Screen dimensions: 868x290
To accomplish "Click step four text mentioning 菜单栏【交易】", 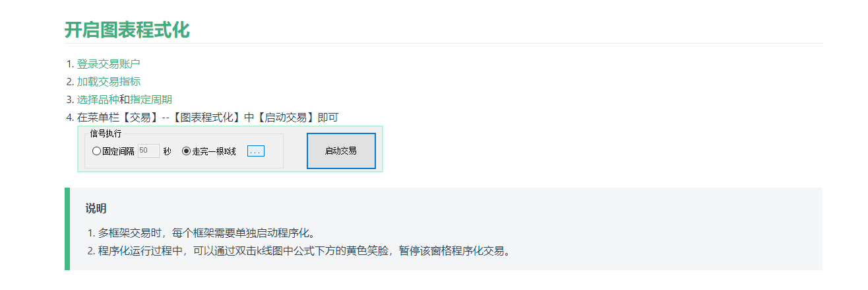I will coord(208,118).
